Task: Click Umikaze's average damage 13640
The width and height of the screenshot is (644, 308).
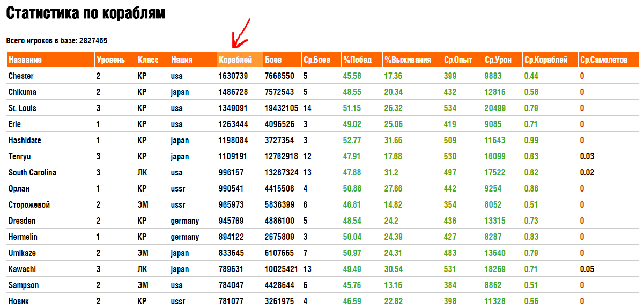Action: coord(495,253)
